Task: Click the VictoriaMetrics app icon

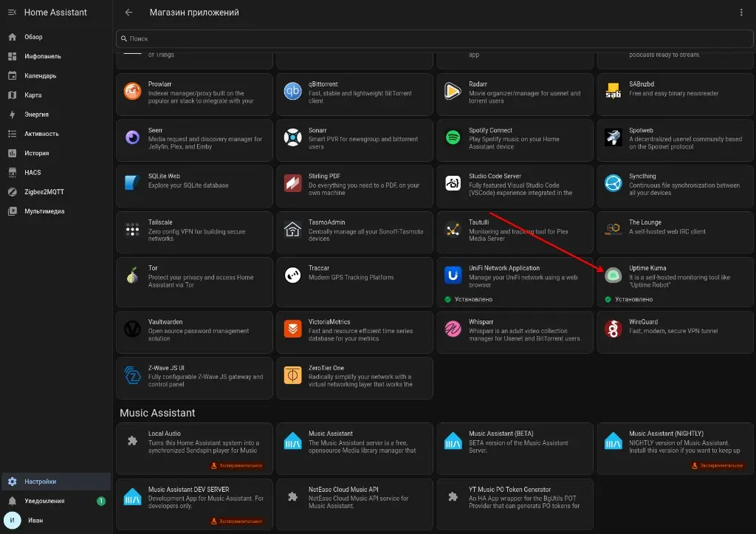Action: (292, 329)
